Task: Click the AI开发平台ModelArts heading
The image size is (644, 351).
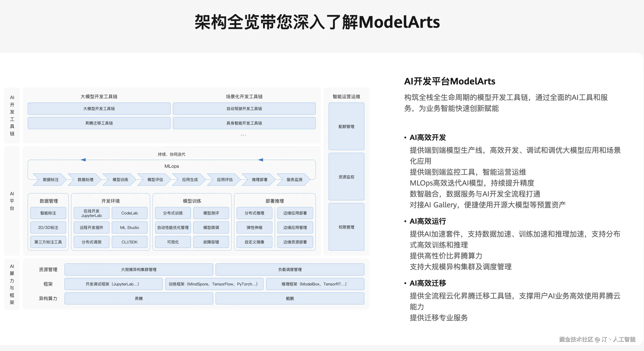Action: point(449,81)
